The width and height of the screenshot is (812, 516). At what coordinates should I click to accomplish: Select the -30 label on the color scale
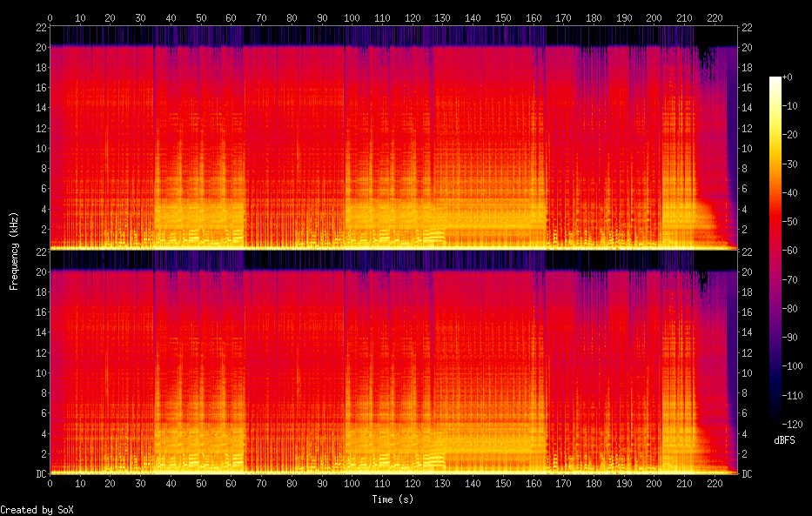point(791,164)
